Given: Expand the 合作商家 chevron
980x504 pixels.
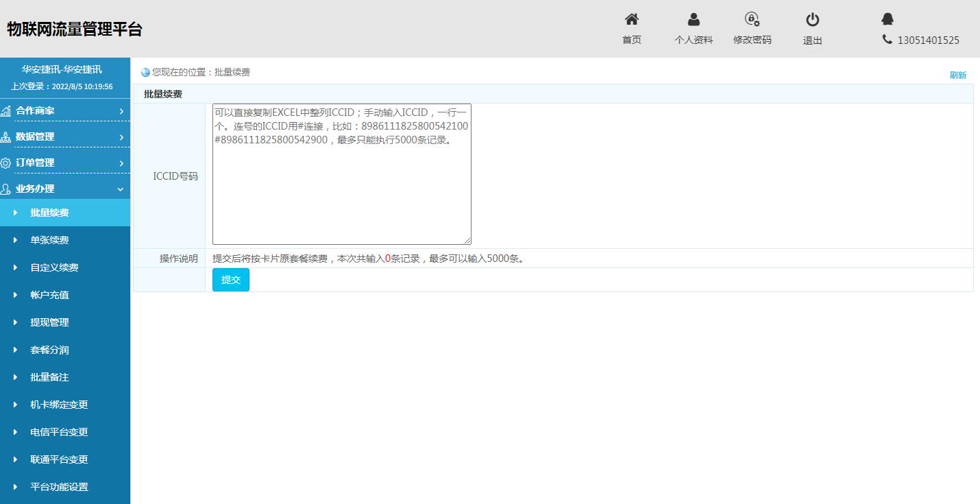Looking at the screenshot, I should (121, 110).
